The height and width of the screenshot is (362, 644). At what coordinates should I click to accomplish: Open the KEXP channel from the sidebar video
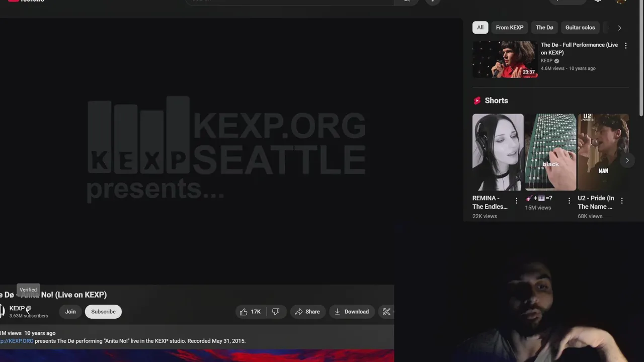tap(546, 61)
